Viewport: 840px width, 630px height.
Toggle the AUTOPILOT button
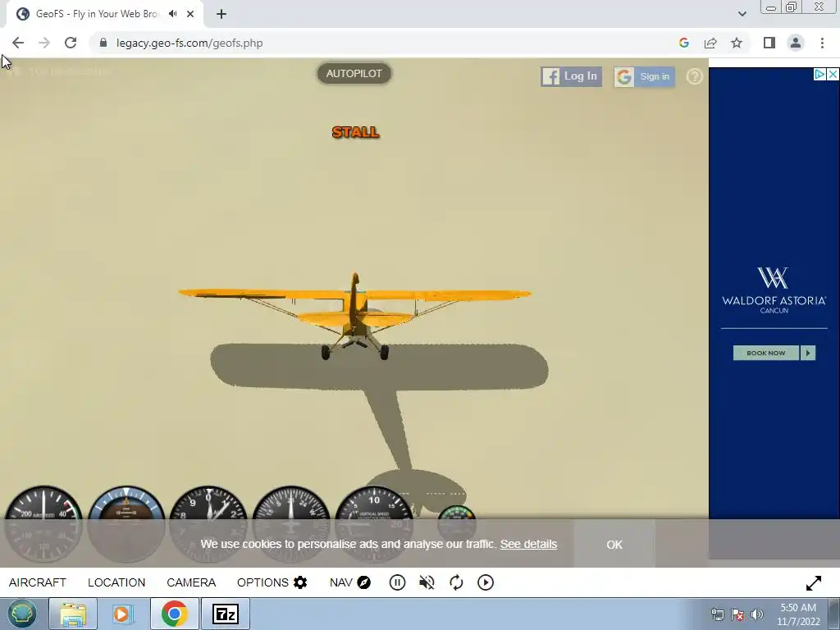click(x=354, y=74)
